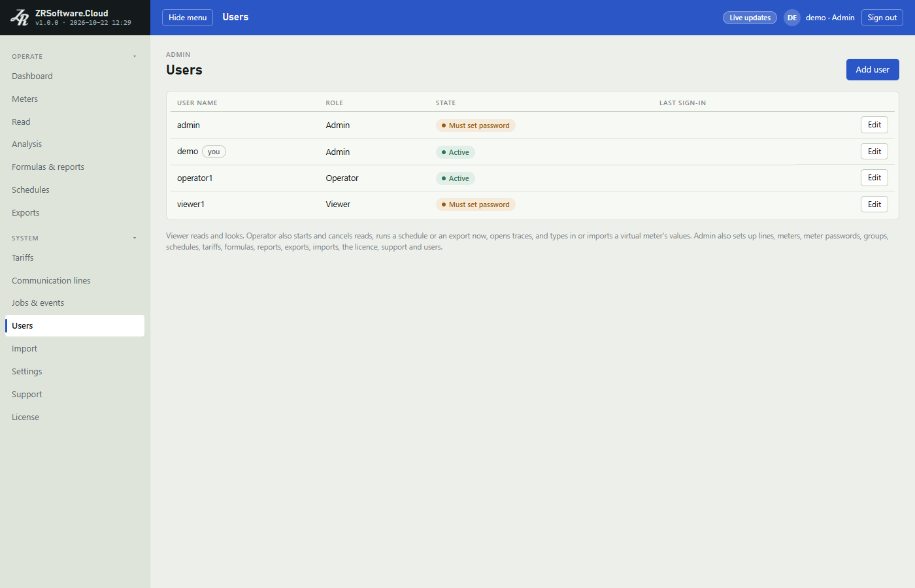This screenshot has width=915, height=588.
Task: Open the Read section
Action: click(x=75, y=122)
